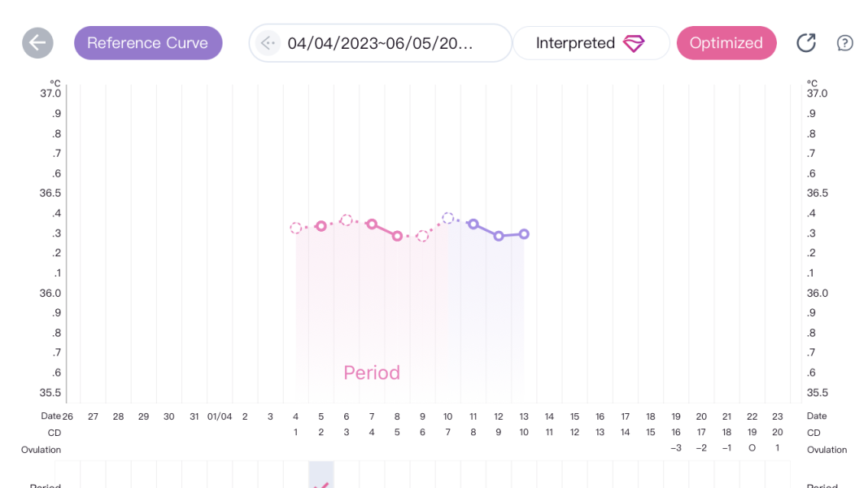Select the 01/04 date on the axis
The height and width of the screenshot is (488, 868).
coord(220,416)
